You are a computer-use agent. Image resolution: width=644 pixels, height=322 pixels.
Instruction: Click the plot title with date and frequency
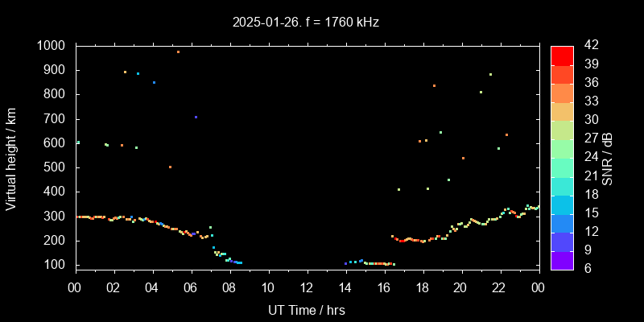[306, 23]
